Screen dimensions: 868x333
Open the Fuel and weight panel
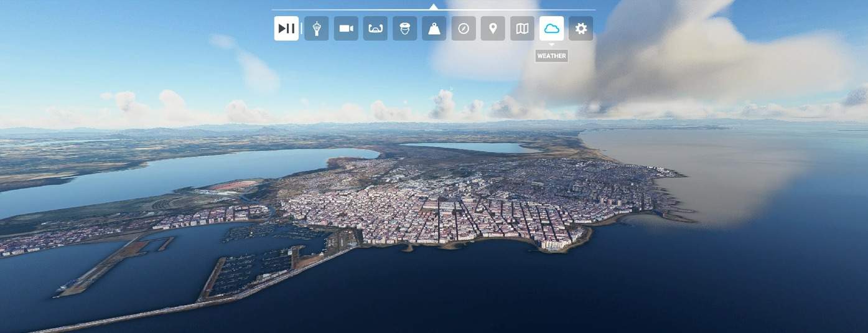[434, 29]
